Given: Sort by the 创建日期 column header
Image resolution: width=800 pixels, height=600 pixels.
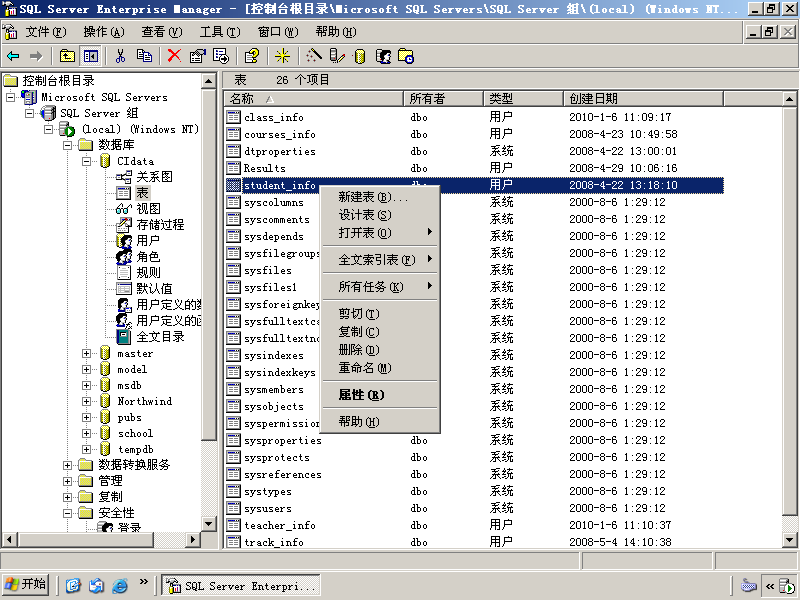Looking at the screenshot, I should point(643,98).
